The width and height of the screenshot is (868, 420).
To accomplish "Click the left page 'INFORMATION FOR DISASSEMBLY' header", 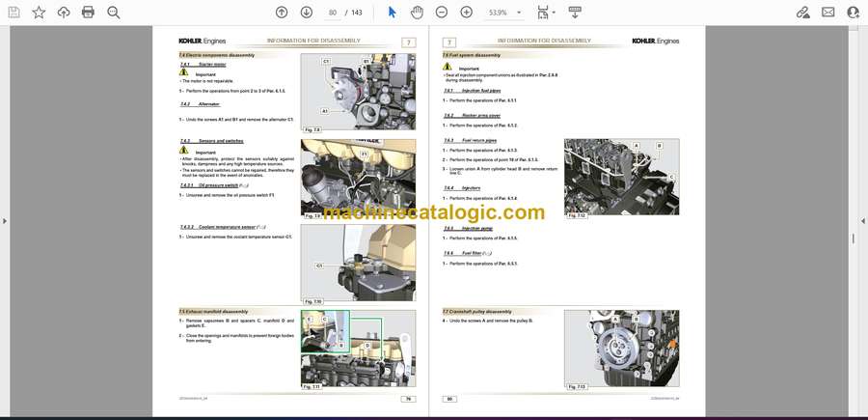I will pos(313,41).
